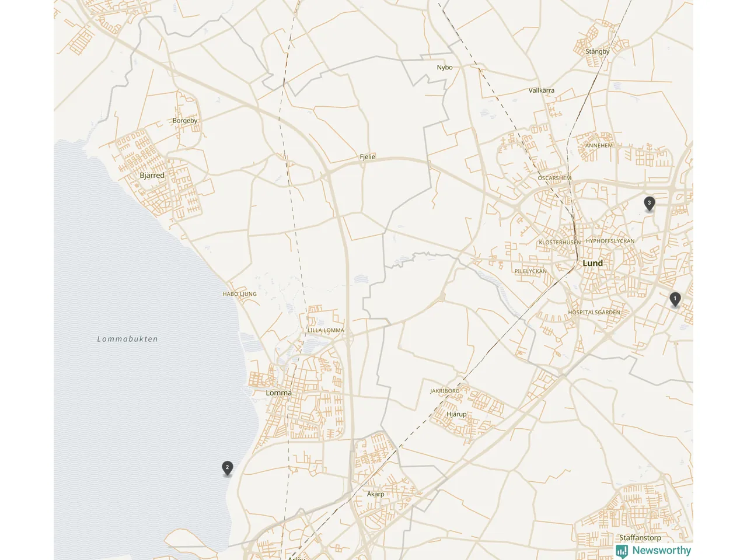Viewport: 747px width, 560px height.
Task: Click the HYPHOFFSLYCKAN label
Action: point(610,241)
